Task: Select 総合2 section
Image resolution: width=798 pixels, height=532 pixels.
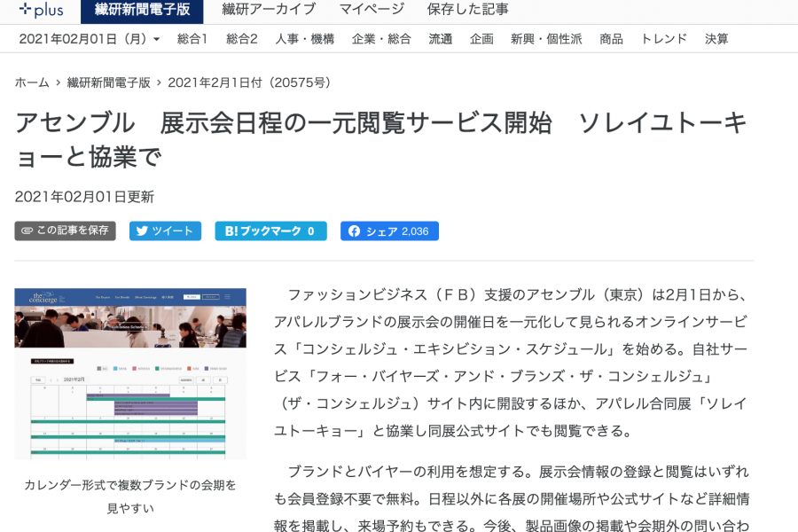Action: coord(241,39)
